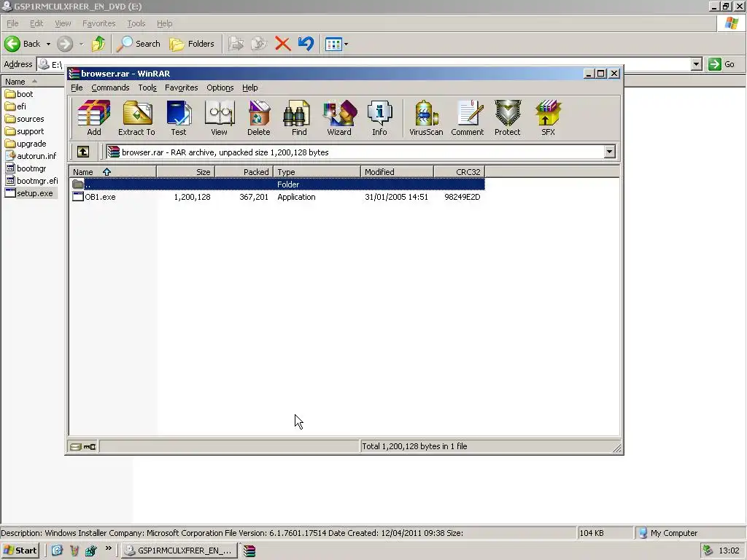Screen dimensions: 747x560
Task: Click the Add toolbar icon in WinRAR
Action: coord(94,118)
